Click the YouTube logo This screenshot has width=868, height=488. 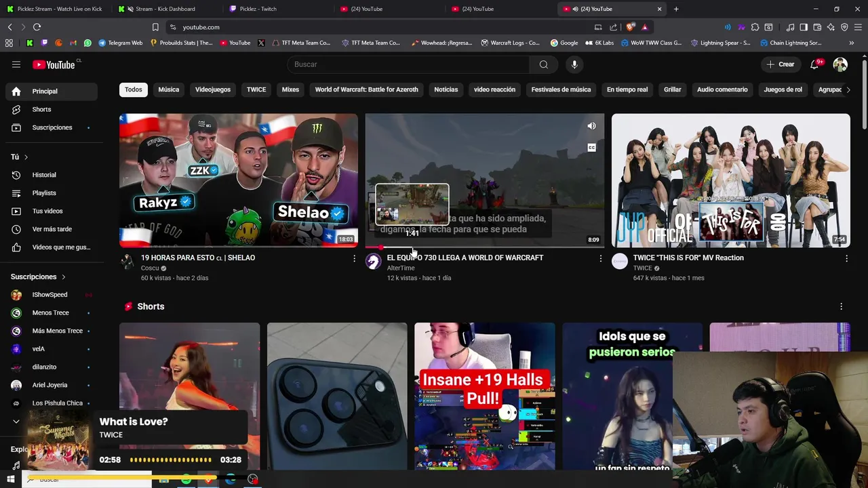pyautogui.click(x=54, y=64)
